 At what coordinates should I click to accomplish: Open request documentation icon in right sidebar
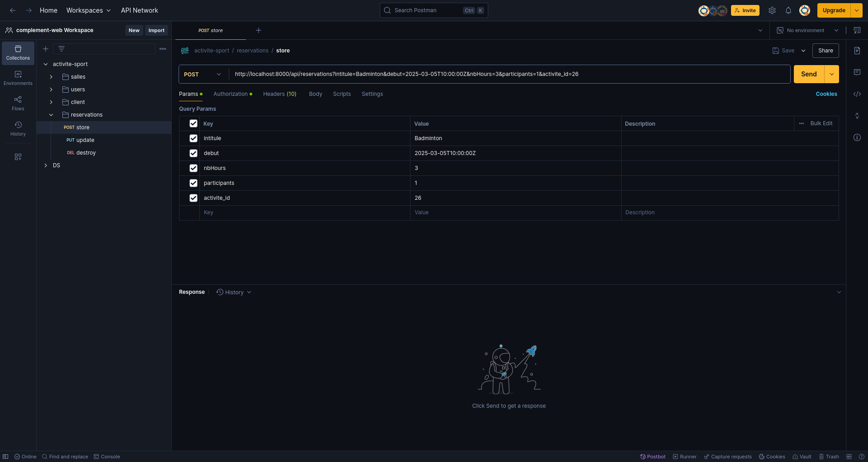tap(857, 51)
